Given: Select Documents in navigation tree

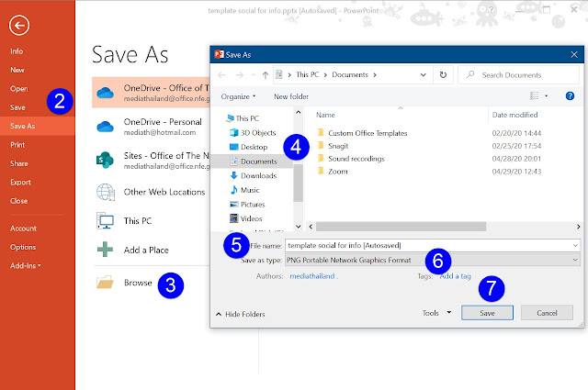Looking at the screenshot, I should pos(252,162).
